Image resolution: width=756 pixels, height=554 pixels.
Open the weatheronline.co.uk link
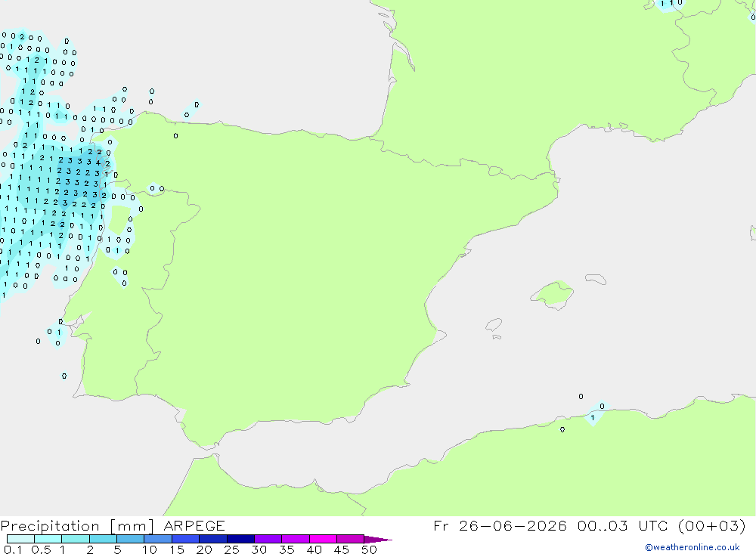tap(692, 547)
